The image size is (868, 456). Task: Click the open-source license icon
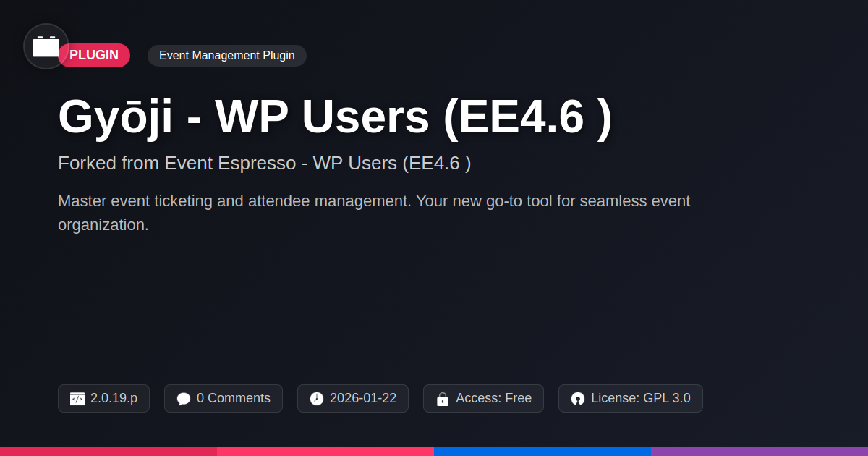(578, 399)
